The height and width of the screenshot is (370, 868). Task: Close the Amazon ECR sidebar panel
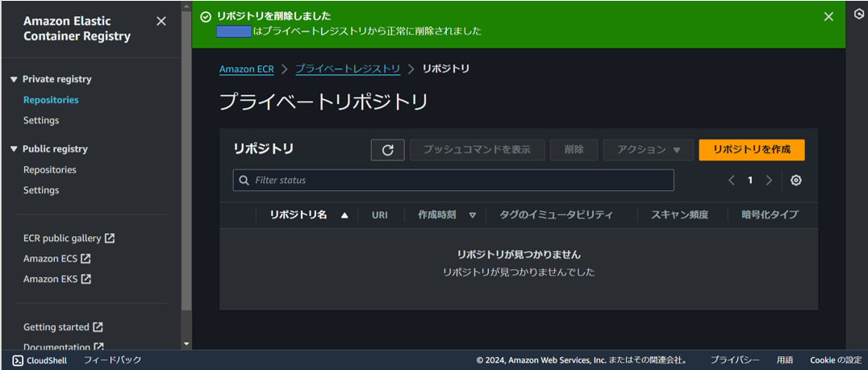pyautogui.click(x=161, y=22)
